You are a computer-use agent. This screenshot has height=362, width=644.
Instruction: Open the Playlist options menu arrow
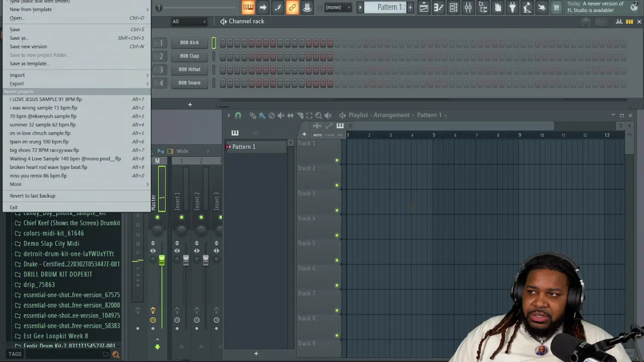[229, 115]
